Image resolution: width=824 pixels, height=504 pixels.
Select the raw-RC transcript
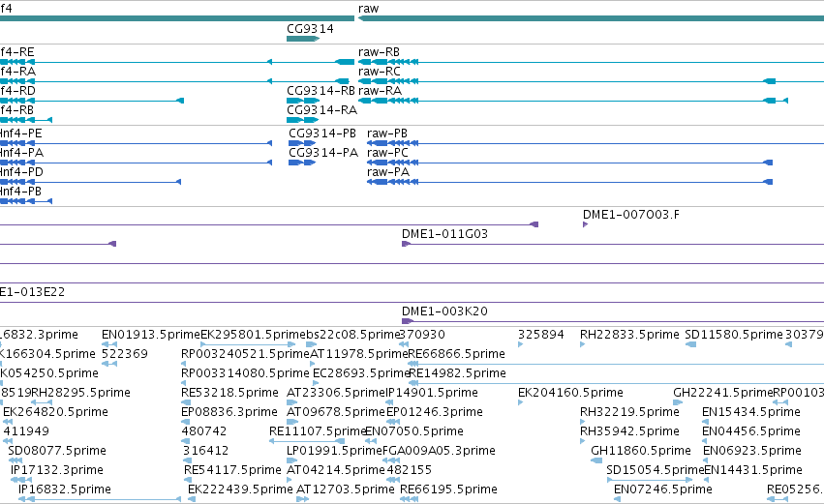(591, 81)
